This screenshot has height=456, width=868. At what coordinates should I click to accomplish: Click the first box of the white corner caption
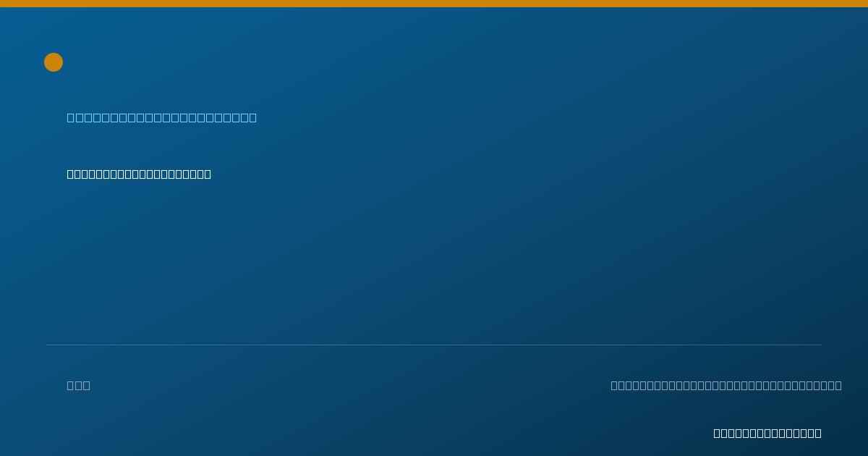coord(718,433)
